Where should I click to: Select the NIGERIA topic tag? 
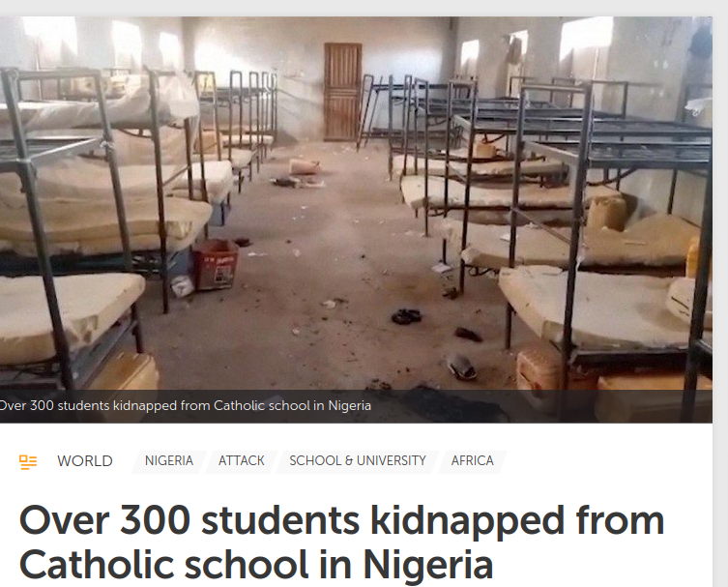coord(169,460)
